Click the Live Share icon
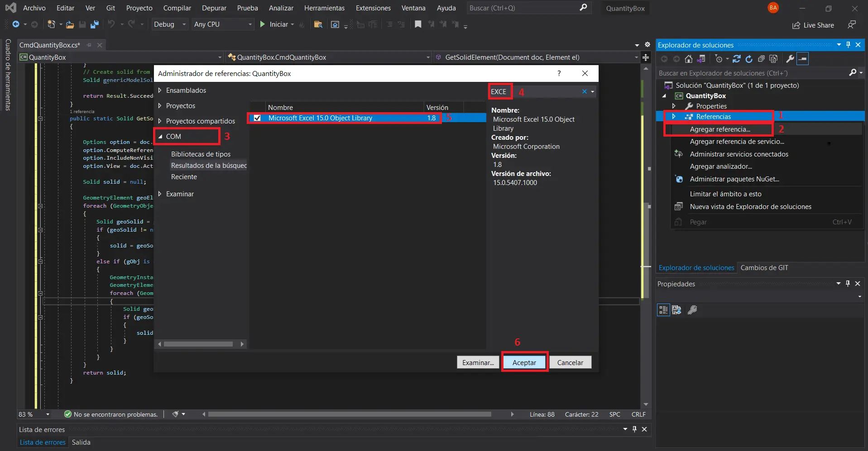Screen dimensions: 868x451 796,25
